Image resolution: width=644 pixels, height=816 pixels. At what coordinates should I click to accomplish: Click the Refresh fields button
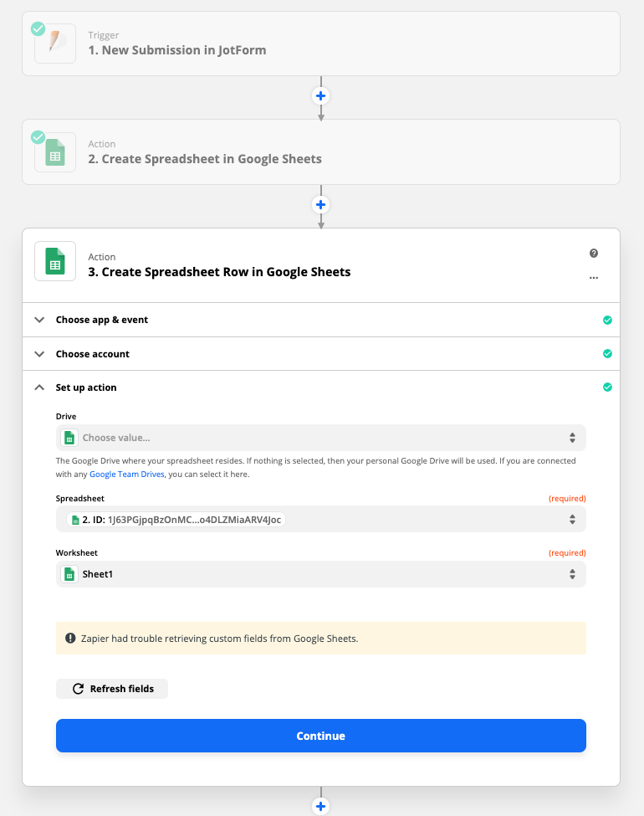pyautogui.click(x=112, y=689)
